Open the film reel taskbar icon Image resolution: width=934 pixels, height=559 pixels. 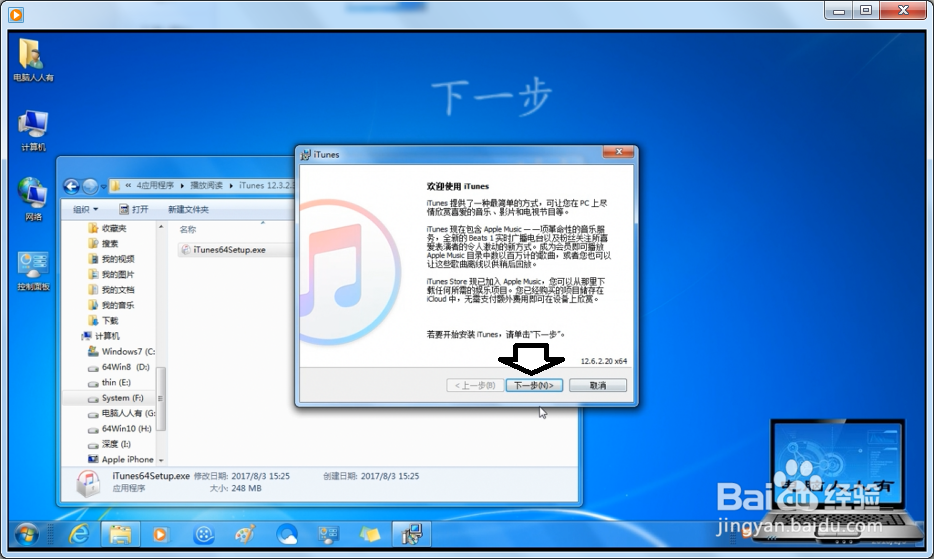tap(204, 534)
